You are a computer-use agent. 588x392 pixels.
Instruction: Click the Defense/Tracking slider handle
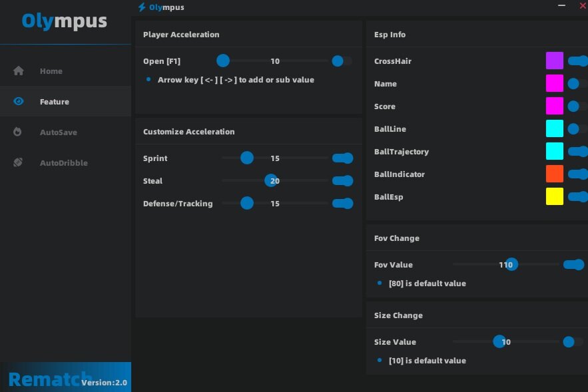(x=247, y=203)
